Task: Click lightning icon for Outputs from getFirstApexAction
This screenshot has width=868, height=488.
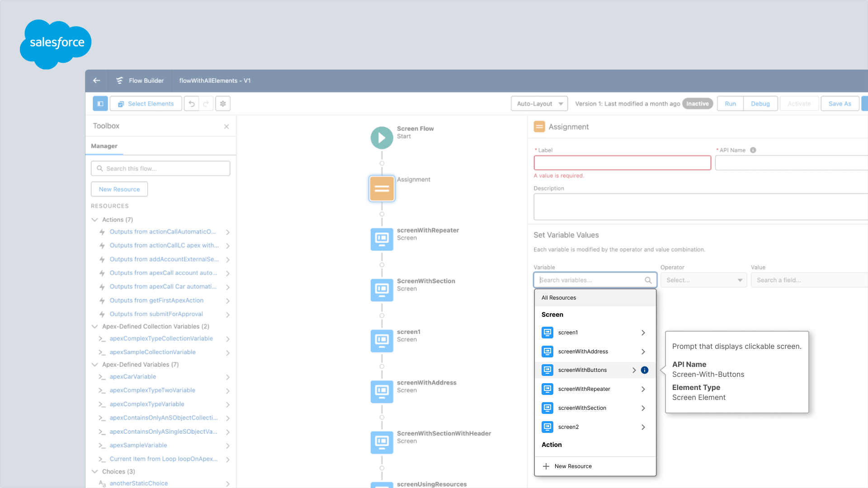Action: pyautogui.click(x=102, y=300)
